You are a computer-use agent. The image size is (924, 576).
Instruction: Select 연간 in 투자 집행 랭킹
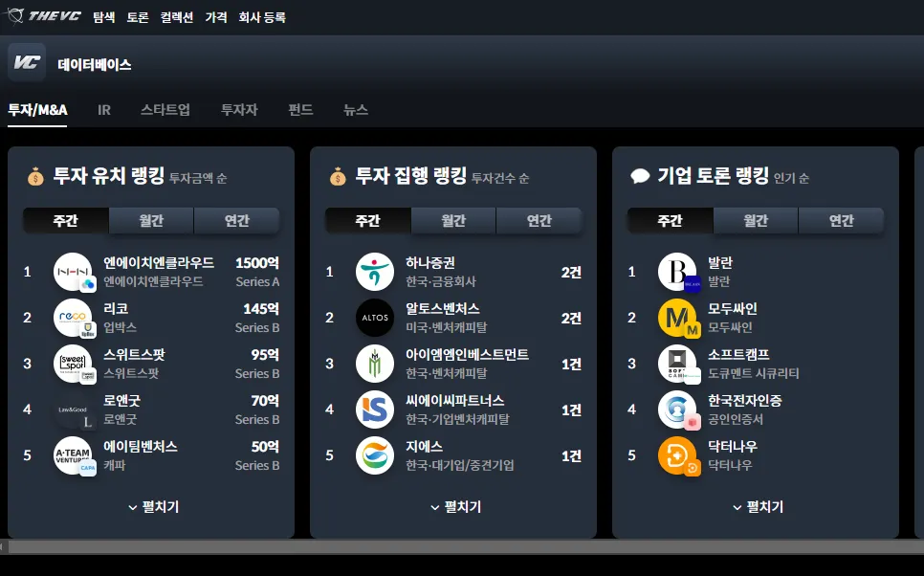(539, 220)
